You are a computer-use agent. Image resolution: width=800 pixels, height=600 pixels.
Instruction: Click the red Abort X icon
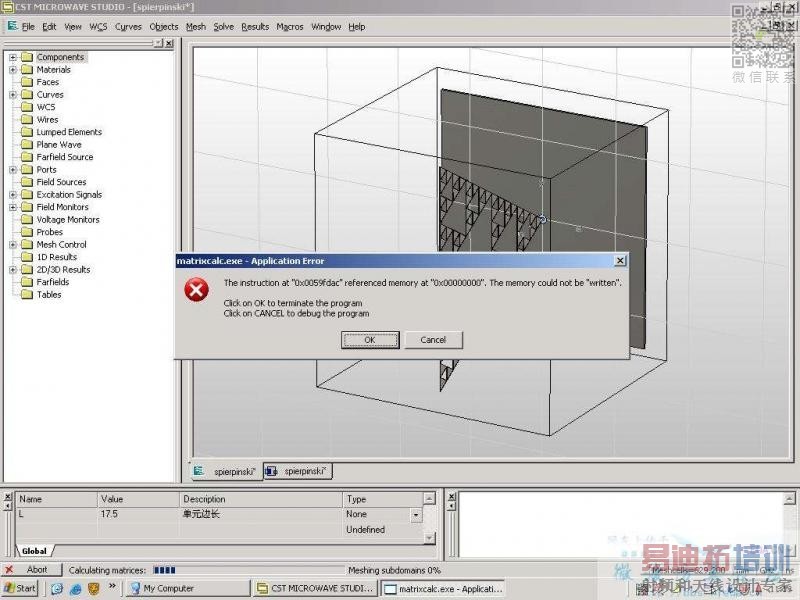[x=9, y=569]
